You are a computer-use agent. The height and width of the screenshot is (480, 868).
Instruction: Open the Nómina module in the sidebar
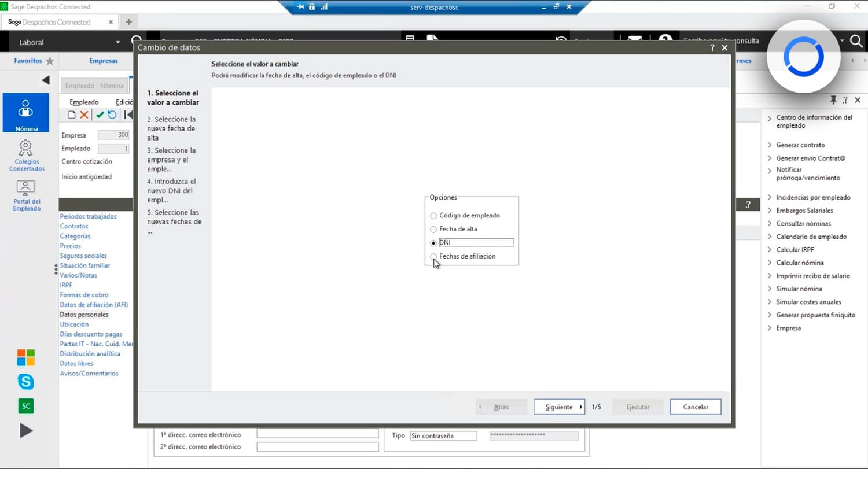pos(25,113)
